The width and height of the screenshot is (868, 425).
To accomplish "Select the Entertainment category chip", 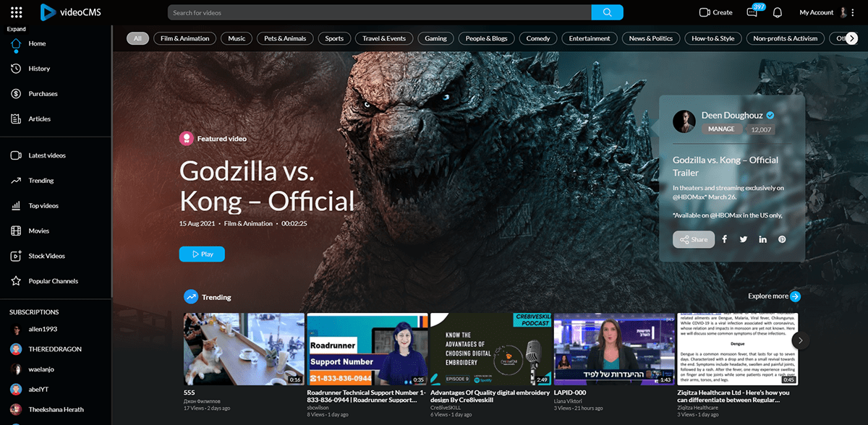I will point(590,38).
